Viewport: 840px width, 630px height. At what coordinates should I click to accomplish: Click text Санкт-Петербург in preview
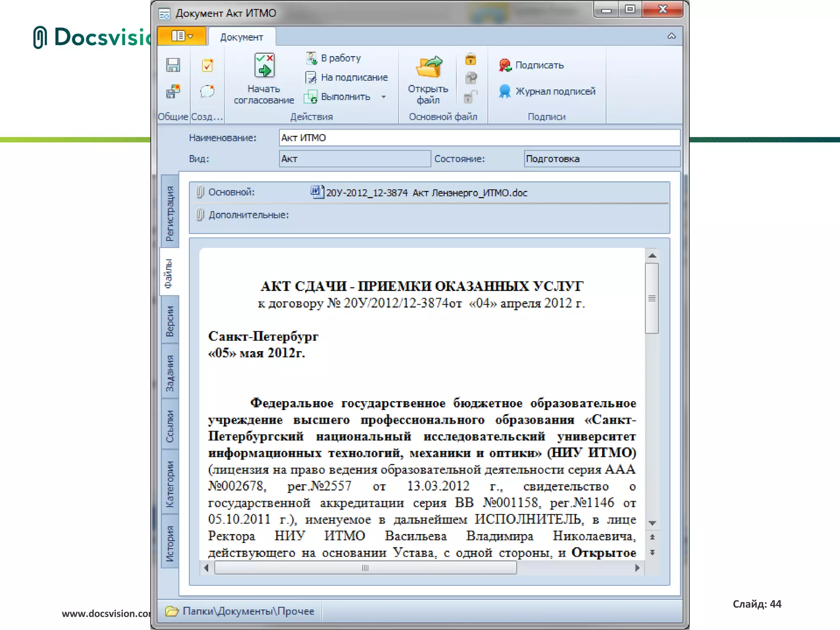coord(263,336)
